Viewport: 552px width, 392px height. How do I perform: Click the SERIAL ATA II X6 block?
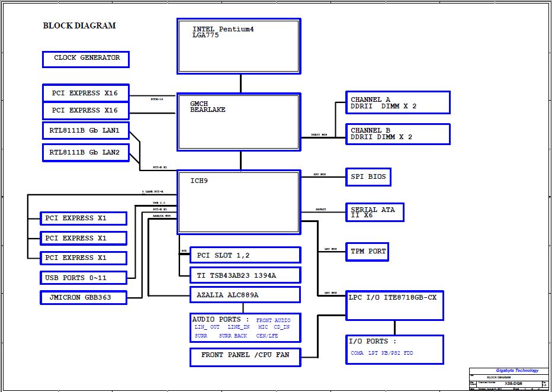coord(375,212)
